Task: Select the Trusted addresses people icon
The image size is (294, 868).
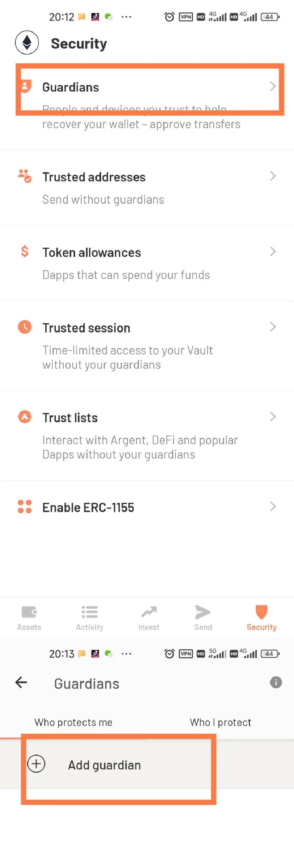Action: (x=25, y=176)
